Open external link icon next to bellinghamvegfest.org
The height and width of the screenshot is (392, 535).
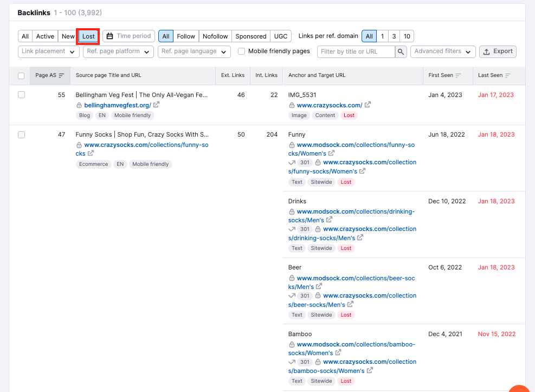[x=156, y=105]
